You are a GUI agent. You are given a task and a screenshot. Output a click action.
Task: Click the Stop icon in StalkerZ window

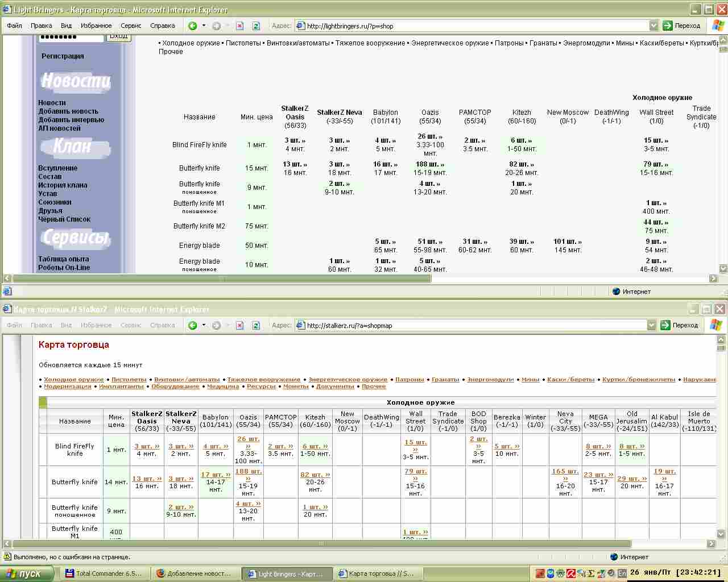point(240,325)
